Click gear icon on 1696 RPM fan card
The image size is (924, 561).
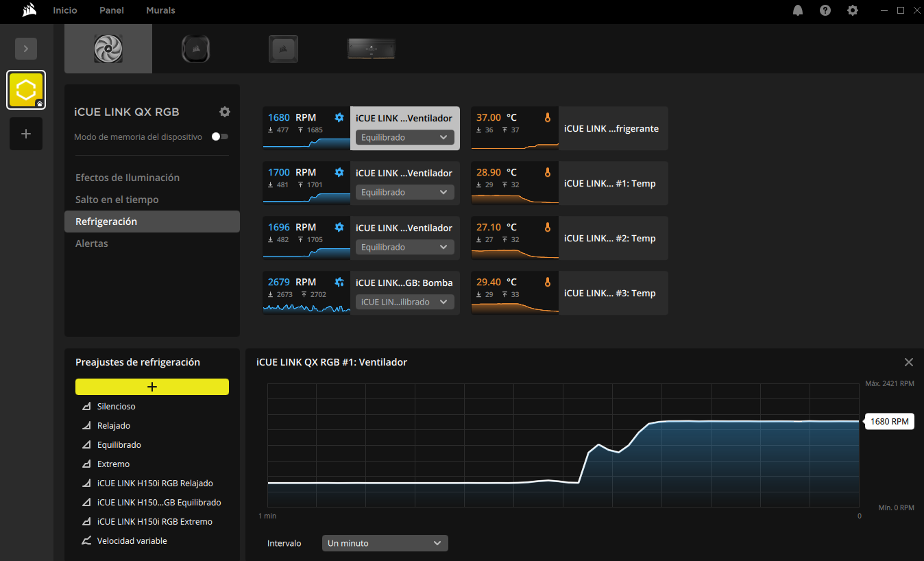coord(339,227)
